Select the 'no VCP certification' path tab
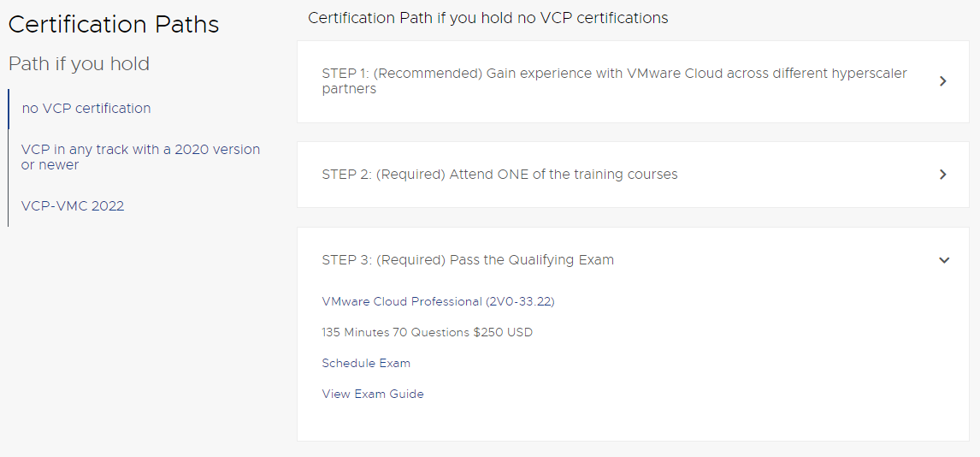Image resolution: width=980 pixels, height=457 pixels. [x=86, y=109]
